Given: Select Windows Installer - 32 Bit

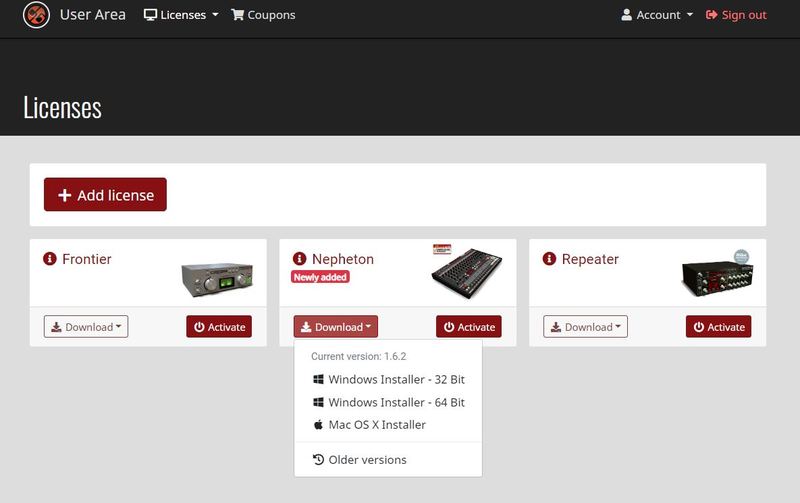Looking at the screenshot, I should 388,380.
